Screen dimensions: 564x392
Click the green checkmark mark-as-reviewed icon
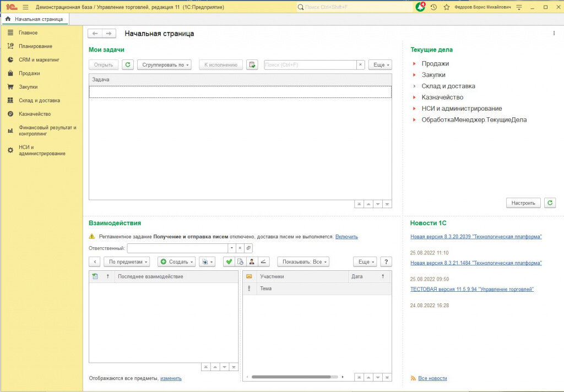coord(229,262)
